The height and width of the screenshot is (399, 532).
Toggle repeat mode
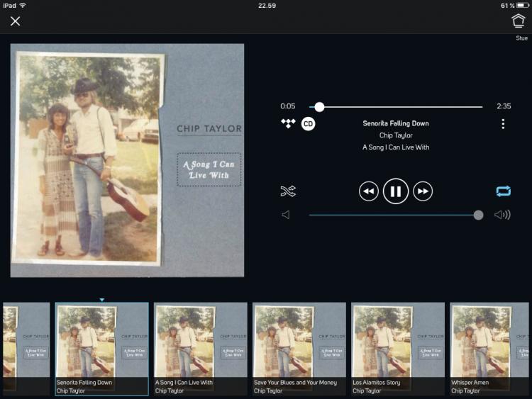(x=503, y=191)
